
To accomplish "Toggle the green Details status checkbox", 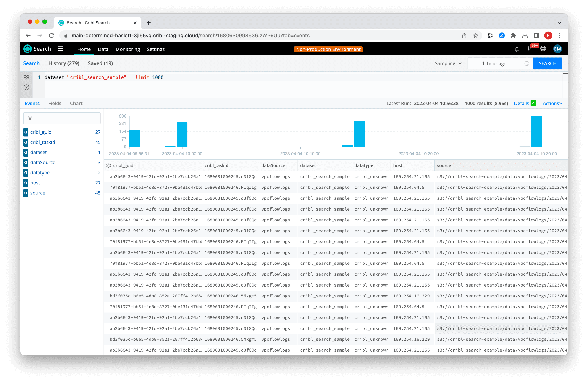I will (x=533, y=103).
